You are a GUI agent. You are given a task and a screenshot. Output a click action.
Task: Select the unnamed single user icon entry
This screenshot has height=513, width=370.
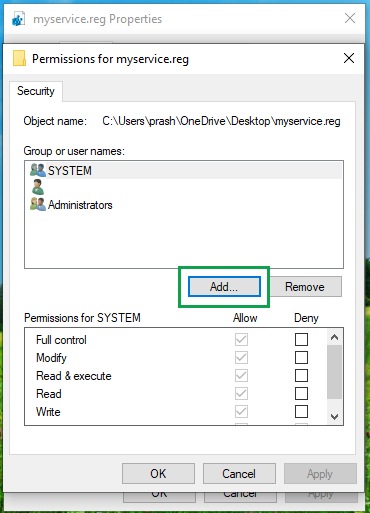pos(38,187)
